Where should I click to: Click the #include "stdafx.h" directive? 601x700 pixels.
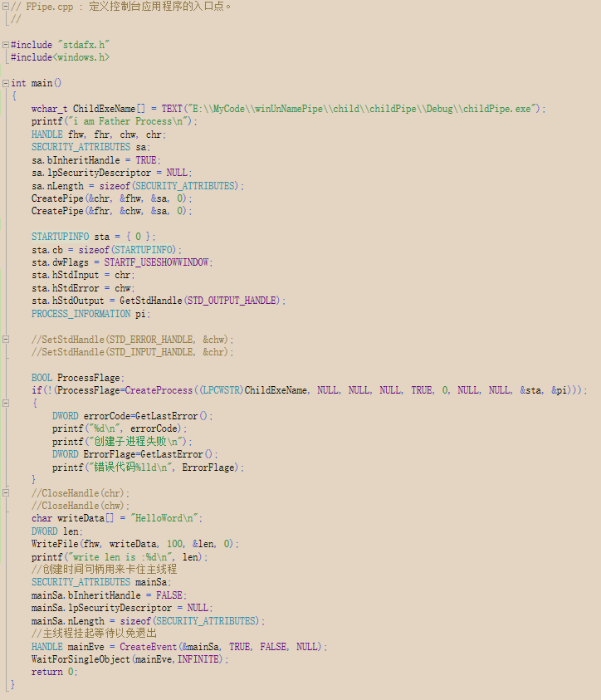pyautogui.click(x=60, y=45)
